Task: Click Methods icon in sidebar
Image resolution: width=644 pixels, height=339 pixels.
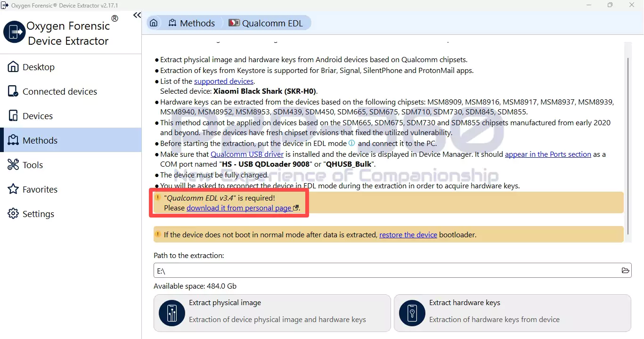Action: (x=13, y=140)
